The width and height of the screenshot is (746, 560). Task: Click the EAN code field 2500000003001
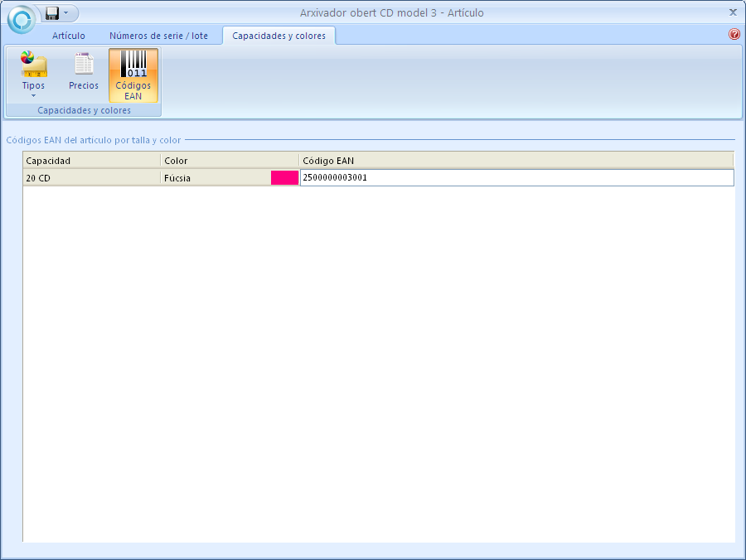tap(516, 177)
